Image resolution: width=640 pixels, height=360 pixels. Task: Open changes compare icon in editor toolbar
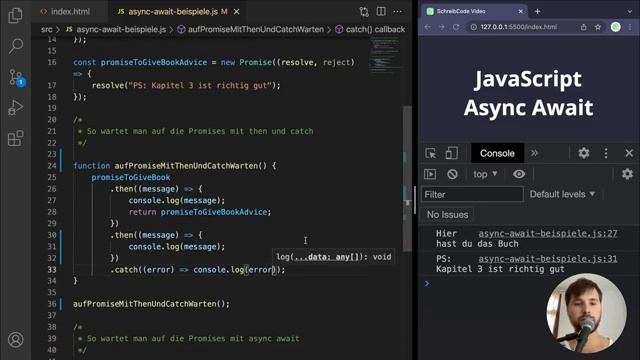(364, 12)
